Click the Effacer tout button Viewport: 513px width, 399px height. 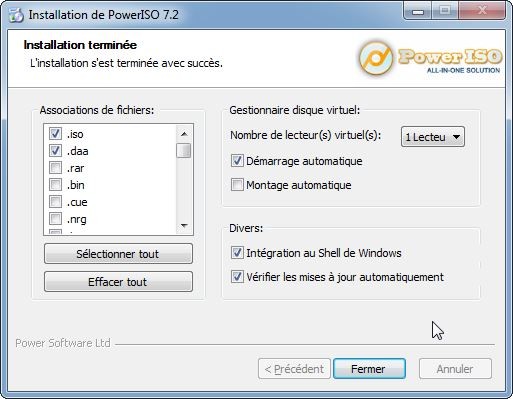pos(118,282)
